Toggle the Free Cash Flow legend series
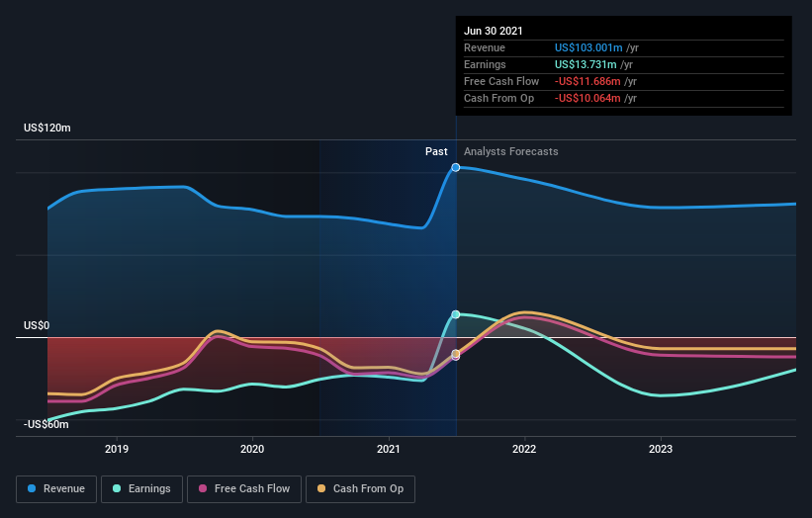This screenshot has height=518, width=812. click(x=244, y=489)
